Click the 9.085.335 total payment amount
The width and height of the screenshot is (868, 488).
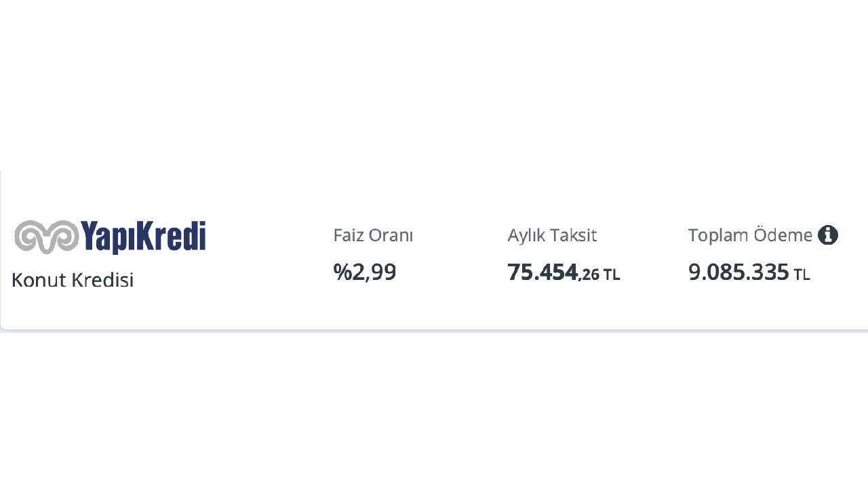pos(738,272)
